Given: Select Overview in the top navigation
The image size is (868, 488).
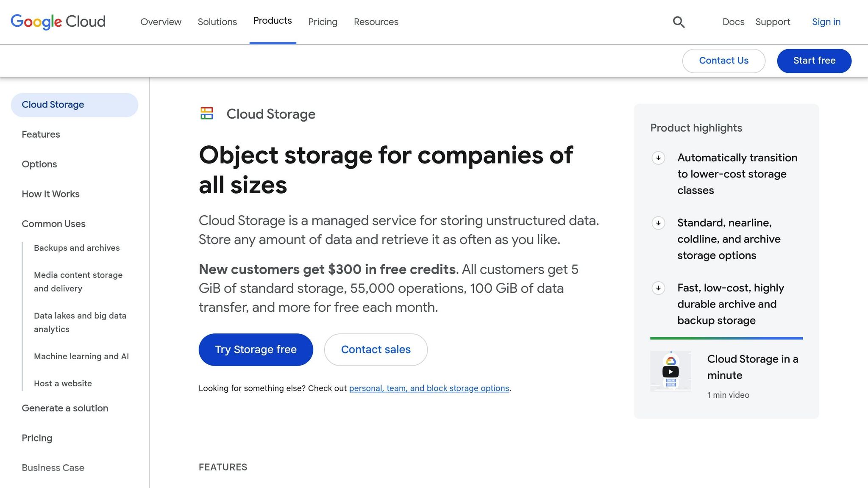Looking at the screenshot, I should [161, 22].
